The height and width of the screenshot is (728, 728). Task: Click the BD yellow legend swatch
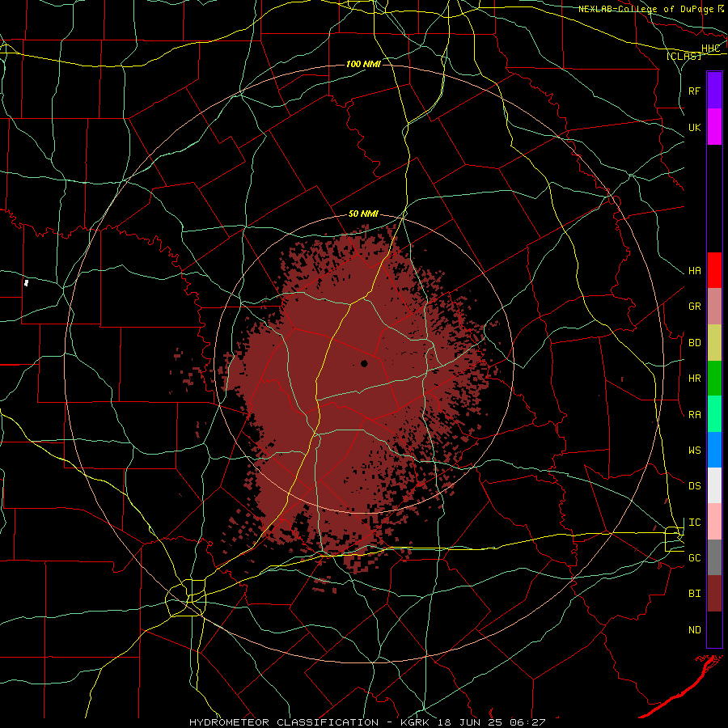point(714,342)
